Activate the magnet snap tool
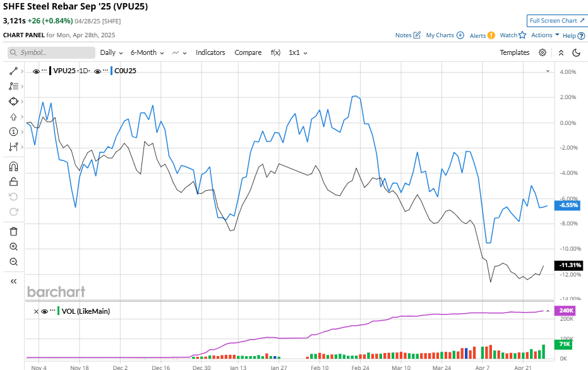Viewport: 588px width, 370px height. click(13, 167)
